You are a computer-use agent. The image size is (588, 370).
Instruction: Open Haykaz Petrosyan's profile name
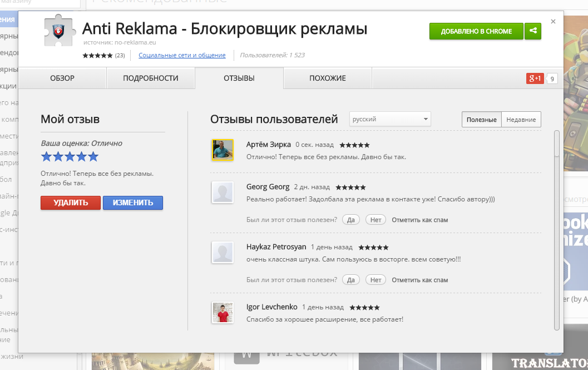[276, 247]
